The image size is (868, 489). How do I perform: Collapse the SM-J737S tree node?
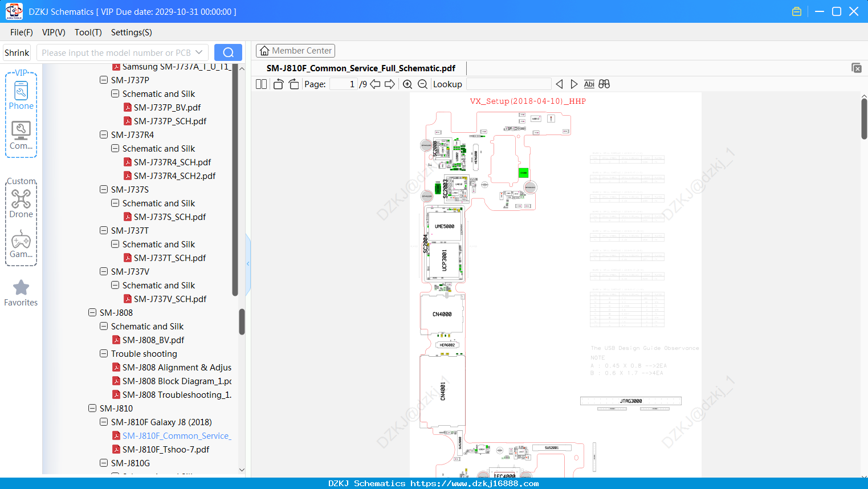104,190
